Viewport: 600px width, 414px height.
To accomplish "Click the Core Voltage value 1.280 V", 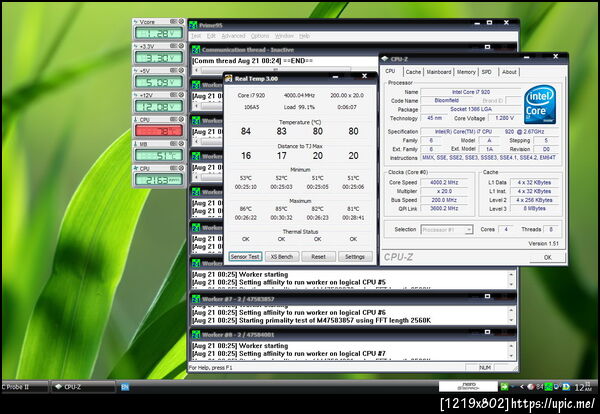I will 504,118.
